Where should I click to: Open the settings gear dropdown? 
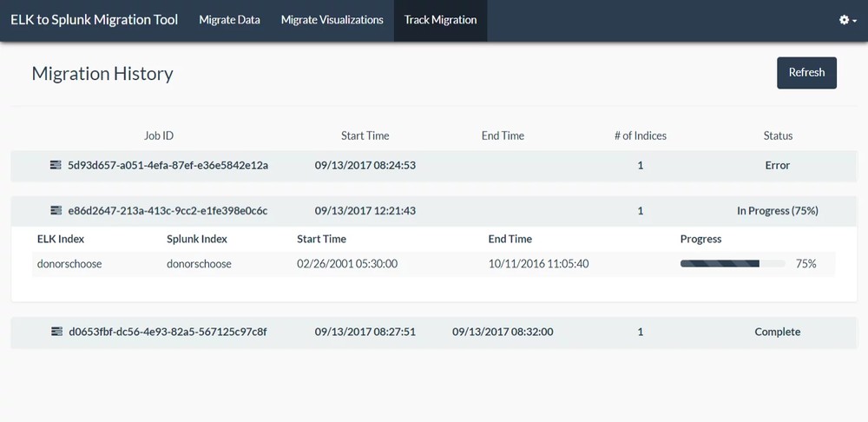[847, 20]
